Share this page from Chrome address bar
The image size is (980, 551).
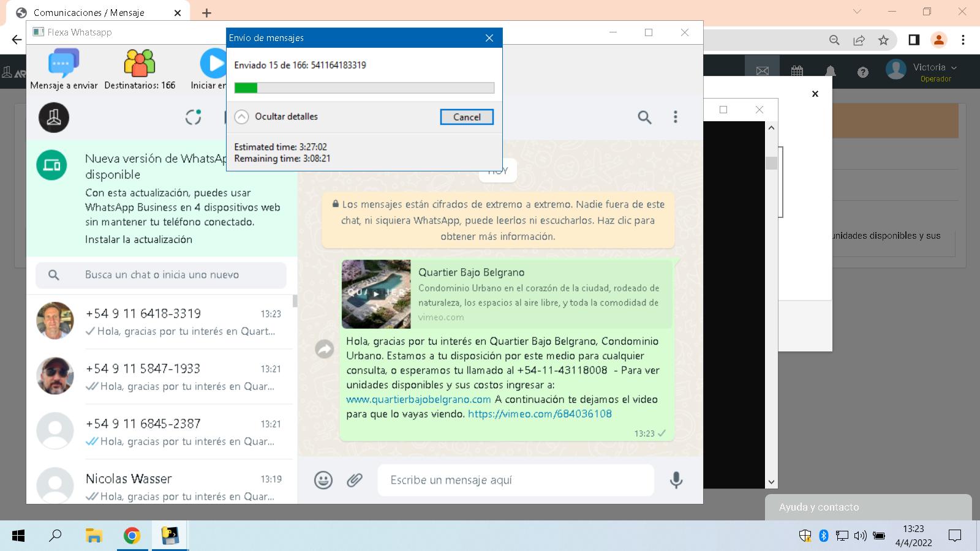coord(859,40)
